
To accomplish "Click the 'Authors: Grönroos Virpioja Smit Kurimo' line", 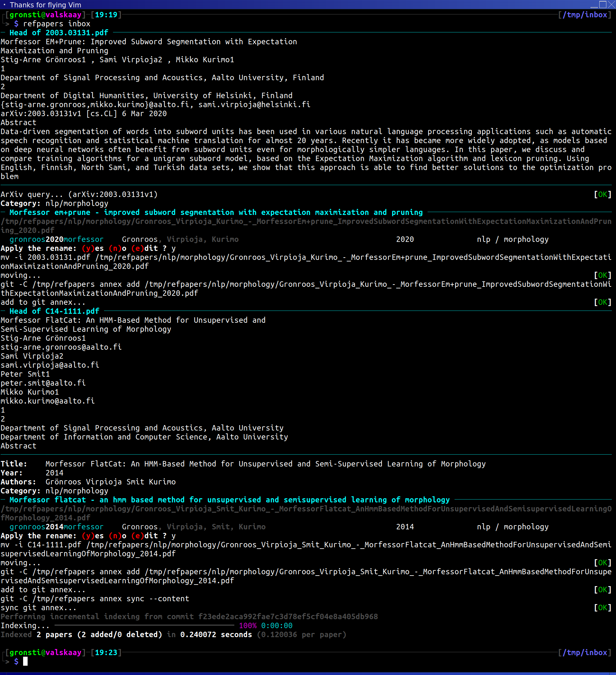I will [x=88, y=482].
